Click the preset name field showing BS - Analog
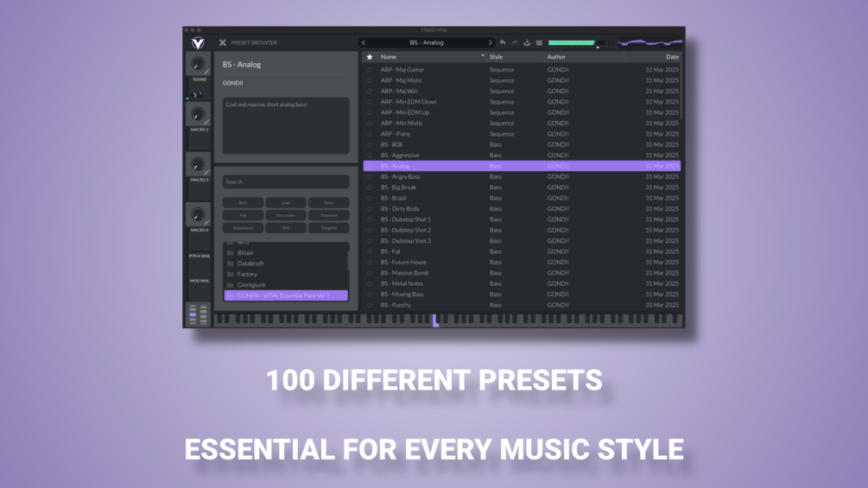The height and width of the screenshot is (488, 868). click(x=427, y=42)
